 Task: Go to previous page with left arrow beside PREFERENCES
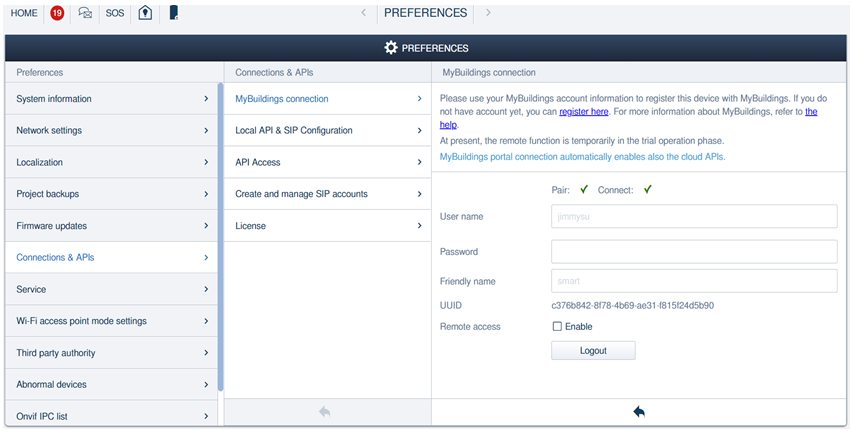click(x=363, y=13)
